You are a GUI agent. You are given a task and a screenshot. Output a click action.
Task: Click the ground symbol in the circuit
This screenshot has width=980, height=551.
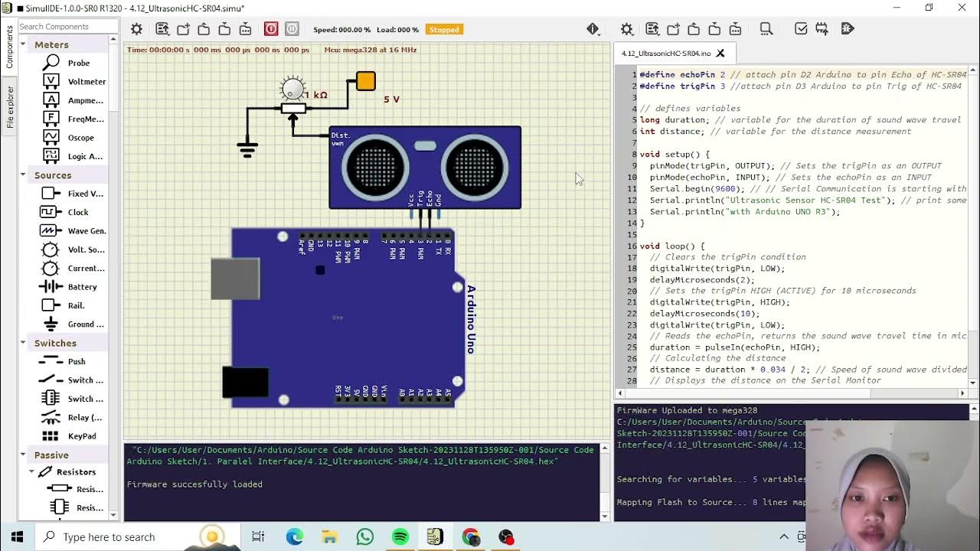tap(247, 149)
